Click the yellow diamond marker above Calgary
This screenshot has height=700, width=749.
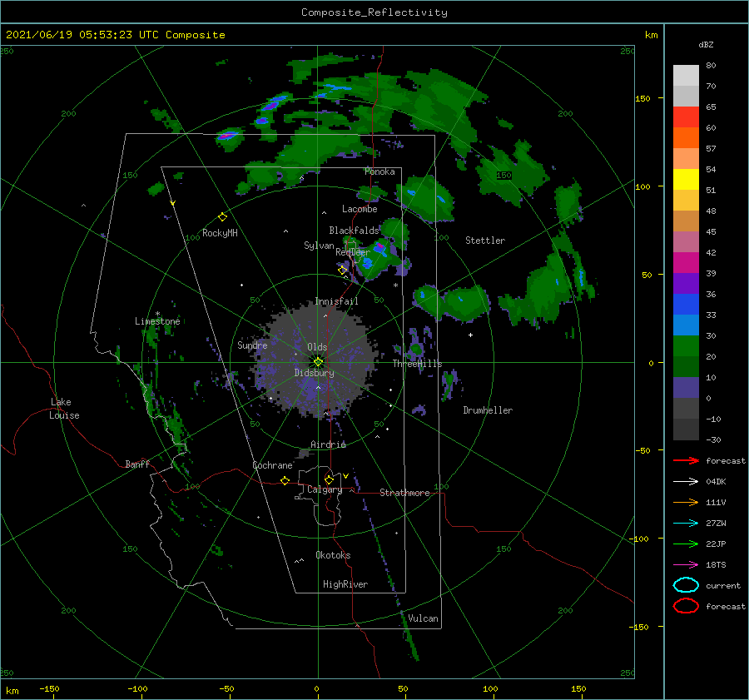(x=329, y=479)
